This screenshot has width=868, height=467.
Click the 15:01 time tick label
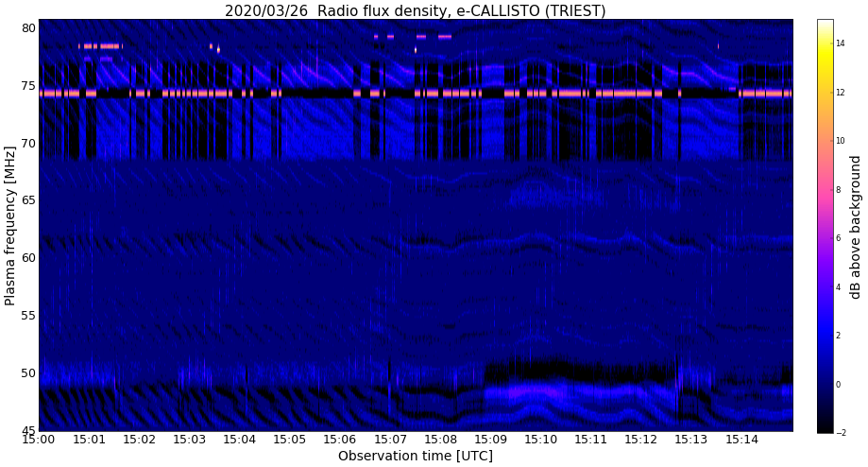[89, 440]
